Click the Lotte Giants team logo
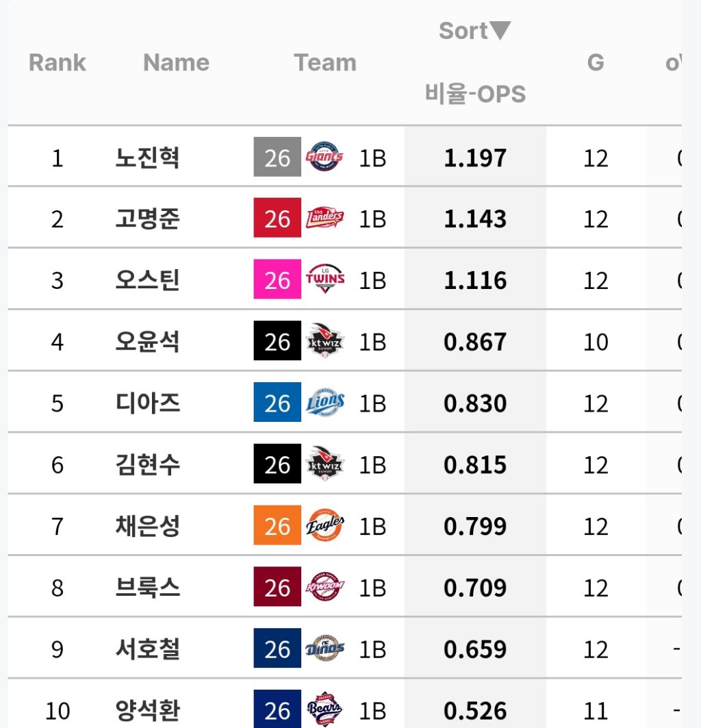This screenshot has width=701, height=728. pos(324,157)
